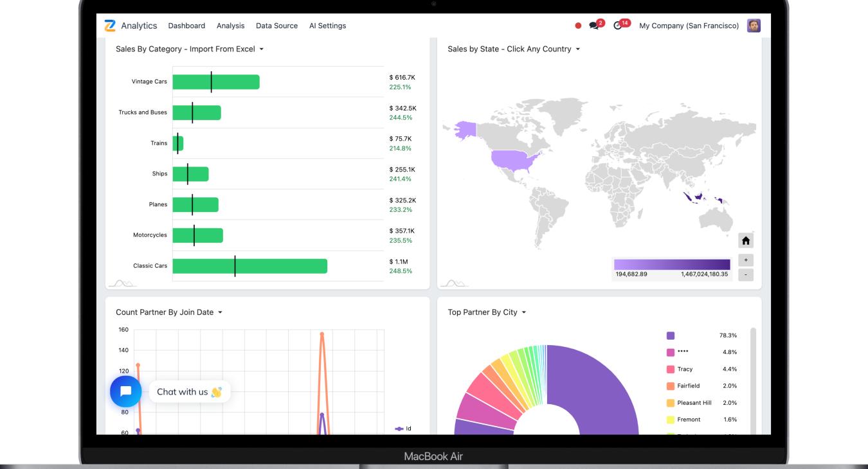Viewport: 868px width, 469px height.
Task: Open the user avatar menu
Action: tap(754, 26)
